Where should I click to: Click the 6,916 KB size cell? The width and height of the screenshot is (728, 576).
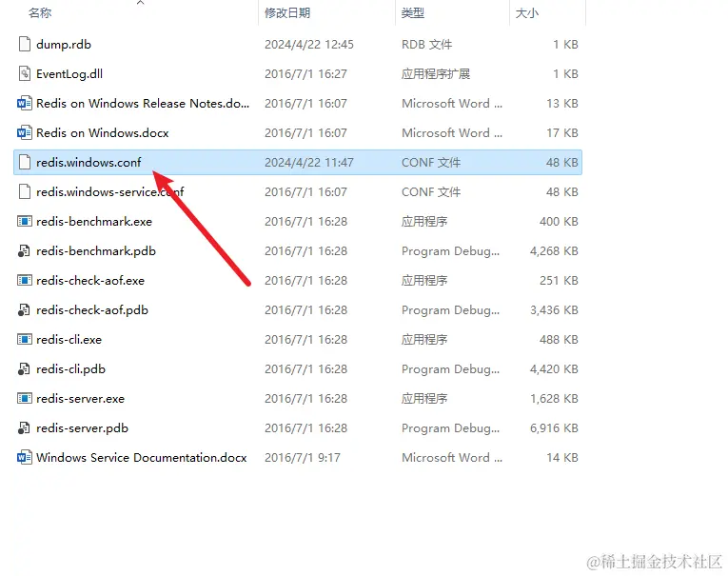tap(554, 427)
